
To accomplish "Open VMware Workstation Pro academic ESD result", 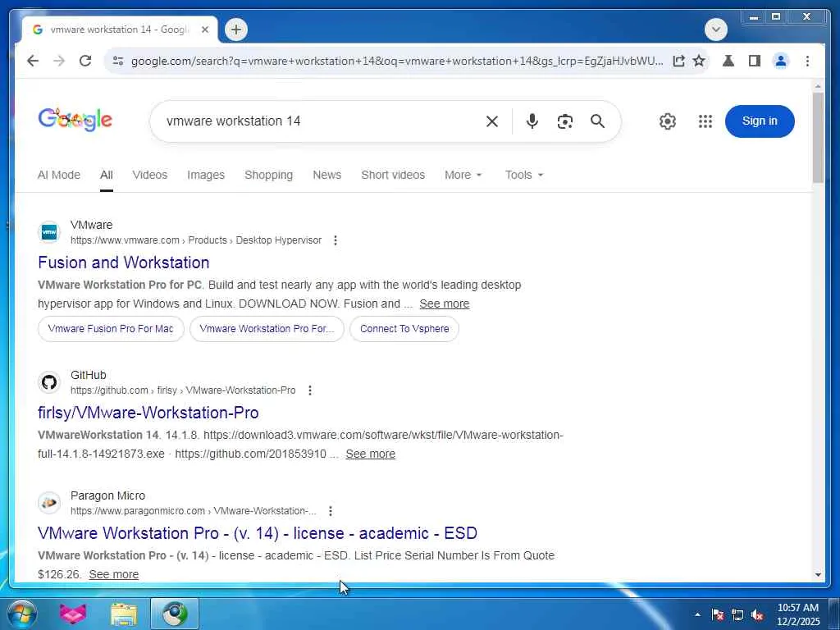I will click(257, 533).
